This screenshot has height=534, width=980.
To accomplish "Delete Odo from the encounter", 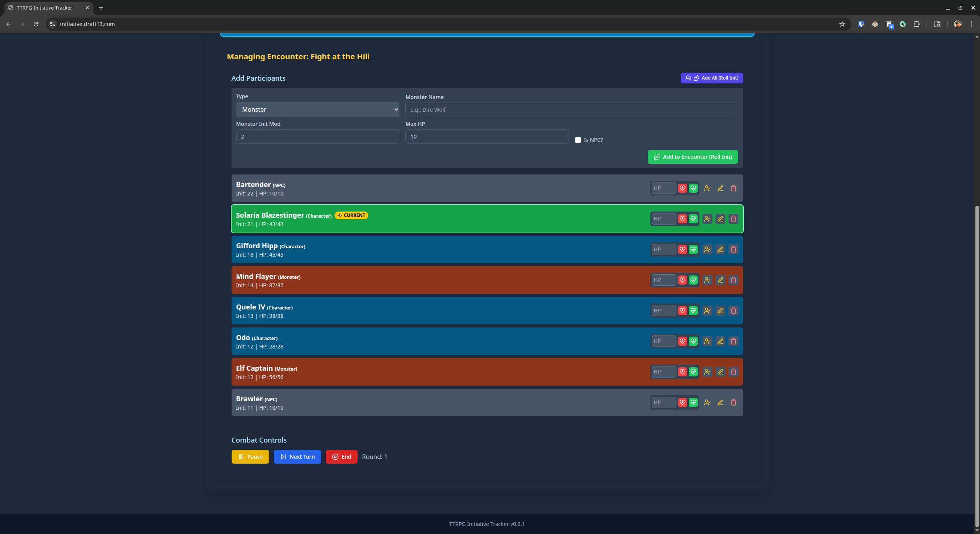I will pos(733,341).
